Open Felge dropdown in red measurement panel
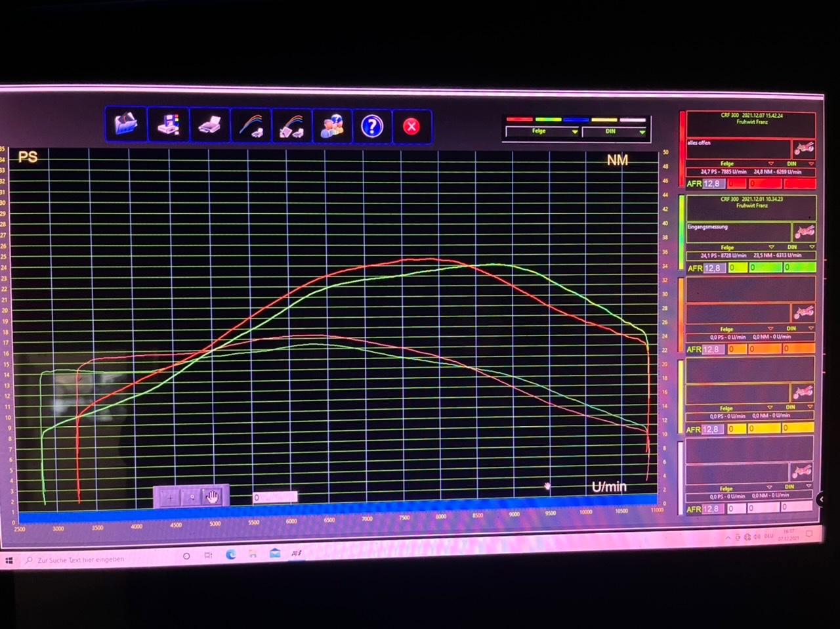This screenshot has width=840, height=629. [x=770, y=163]
